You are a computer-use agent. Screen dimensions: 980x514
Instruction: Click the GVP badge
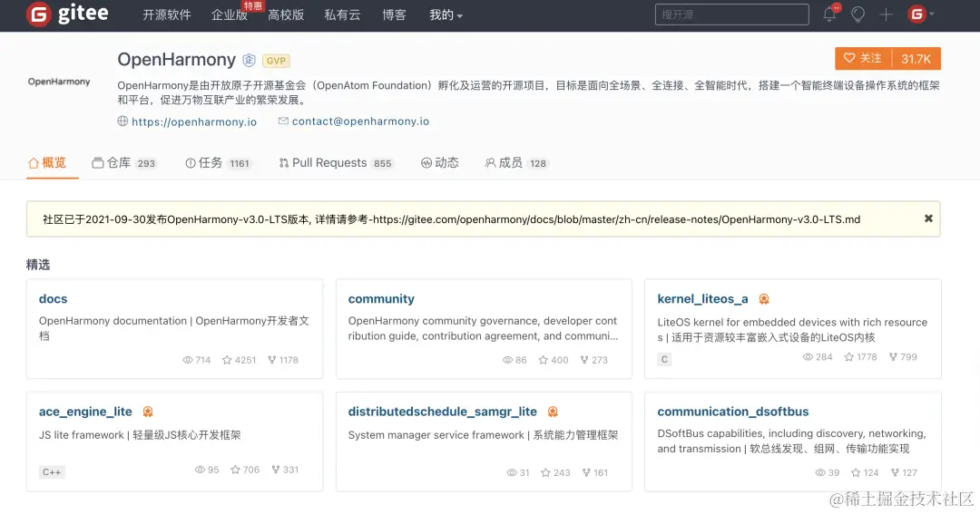276,61
